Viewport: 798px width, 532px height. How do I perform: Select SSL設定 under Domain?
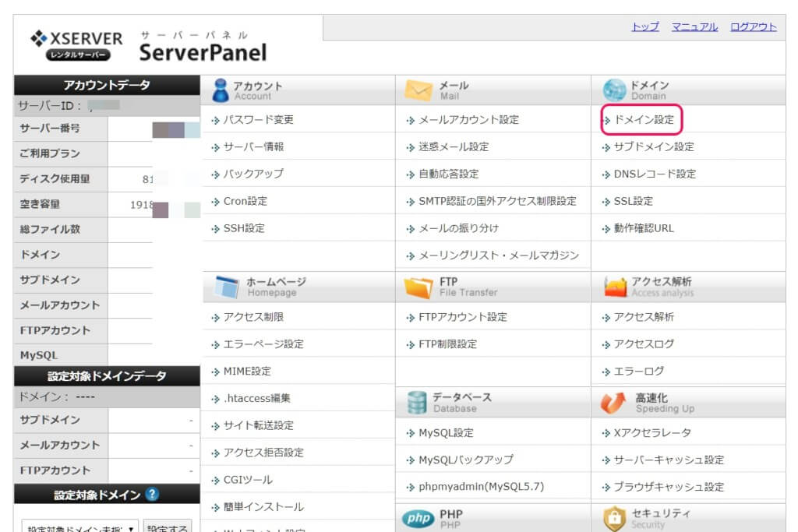click(x=633, y=201)
